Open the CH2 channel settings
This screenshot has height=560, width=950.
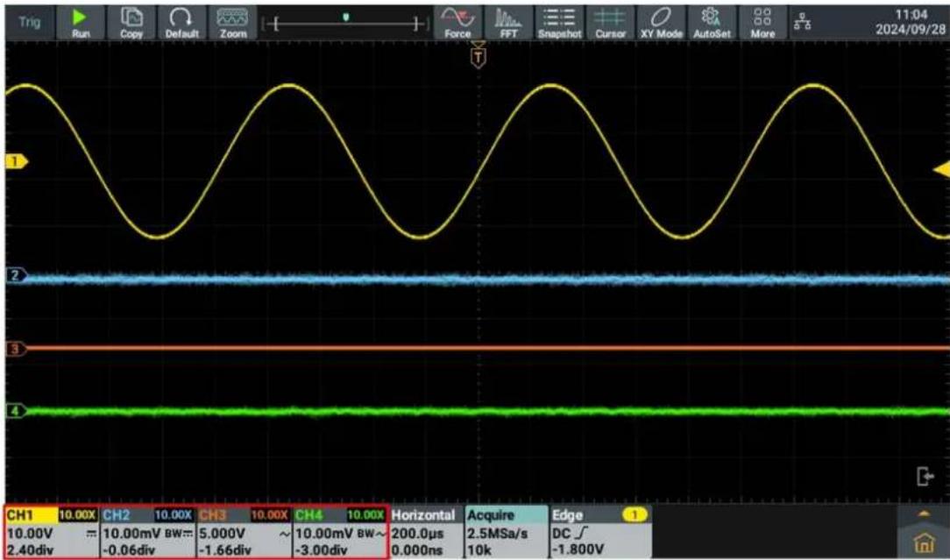pos(148,532)
